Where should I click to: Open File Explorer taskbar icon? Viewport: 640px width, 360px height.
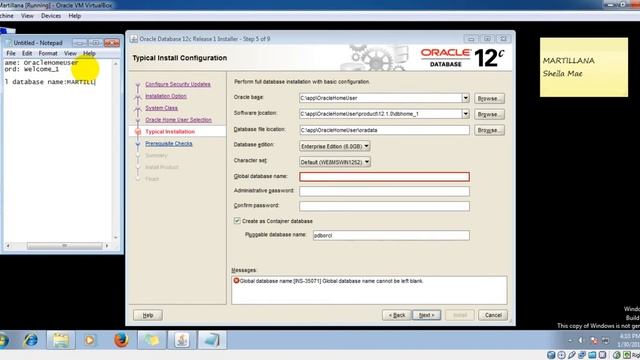61,340
